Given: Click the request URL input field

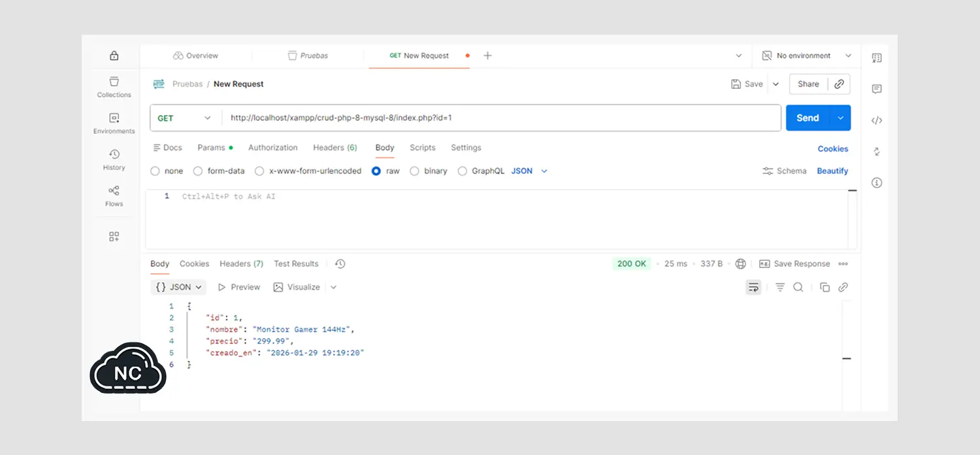Looking at the screenshot, I should 502,118.
